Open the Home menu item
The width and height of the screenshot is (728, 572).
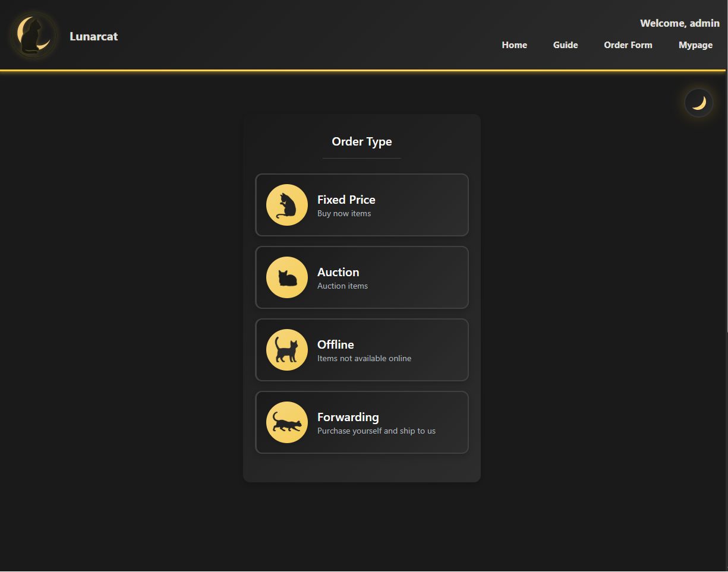click(x=515, y=45)
